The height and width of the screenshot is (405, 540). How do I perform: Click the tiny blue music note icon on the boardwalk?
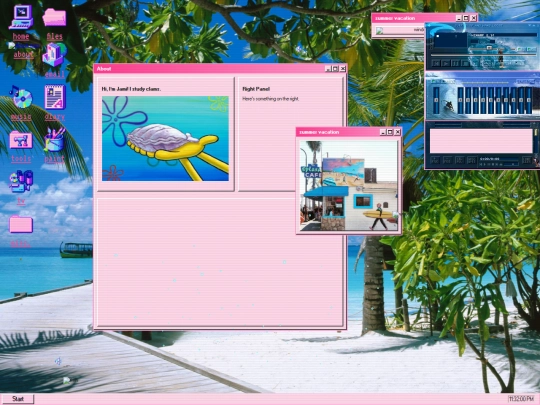pos(58,361)
